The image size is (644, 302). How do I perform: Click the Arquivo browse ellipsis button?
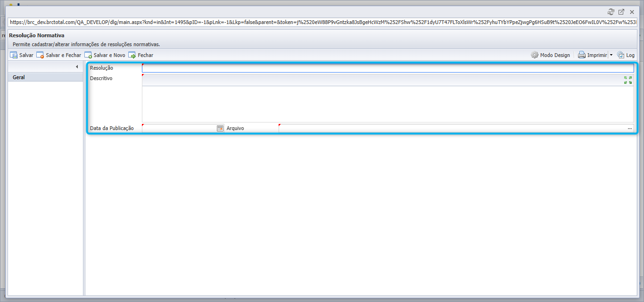(630, 128)
